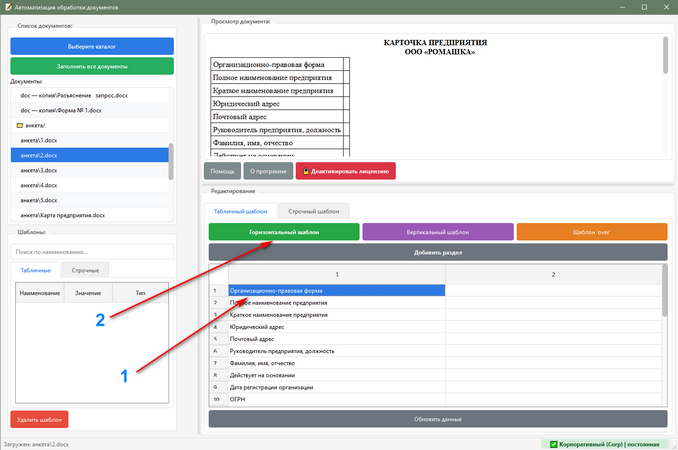The image size is (678, 450).
Task: Click column header 2 in editing grid
Action: 553,274
